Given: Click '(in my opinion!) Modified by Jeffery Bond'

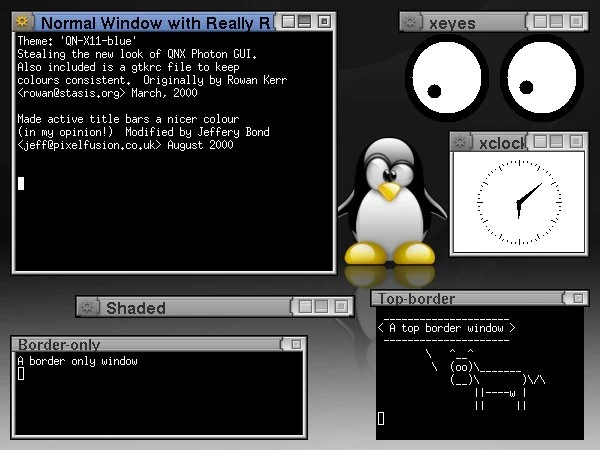Looking at the screenshot, I should [x=143, y=132].
